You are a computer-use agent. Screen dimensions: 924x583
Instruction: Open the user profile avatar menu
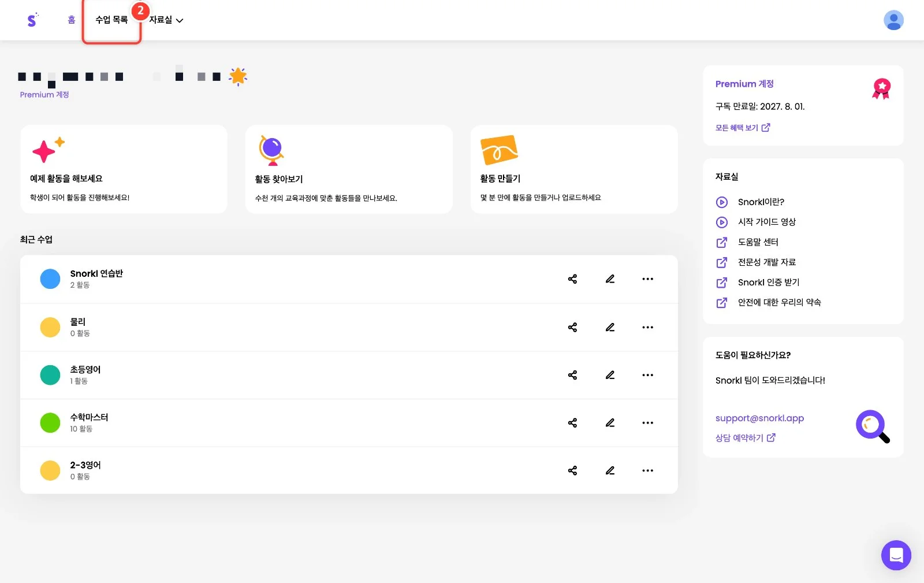click(893, 20)
